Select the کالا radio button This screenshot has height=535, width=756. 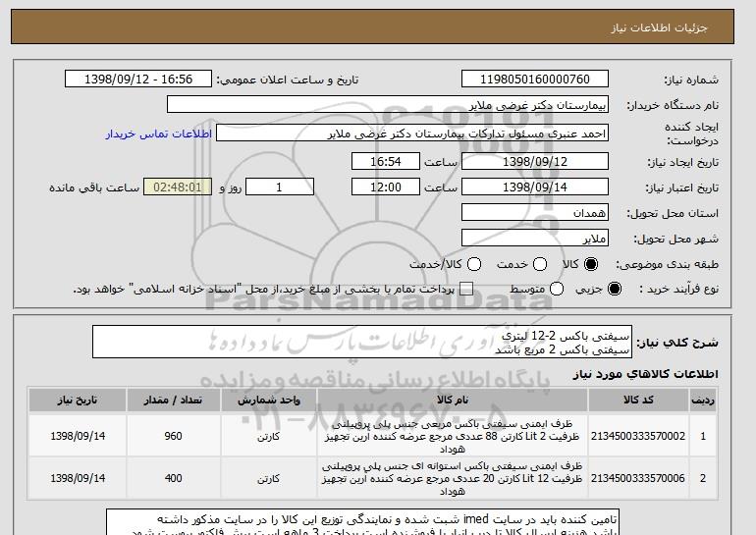coord(591,264)
